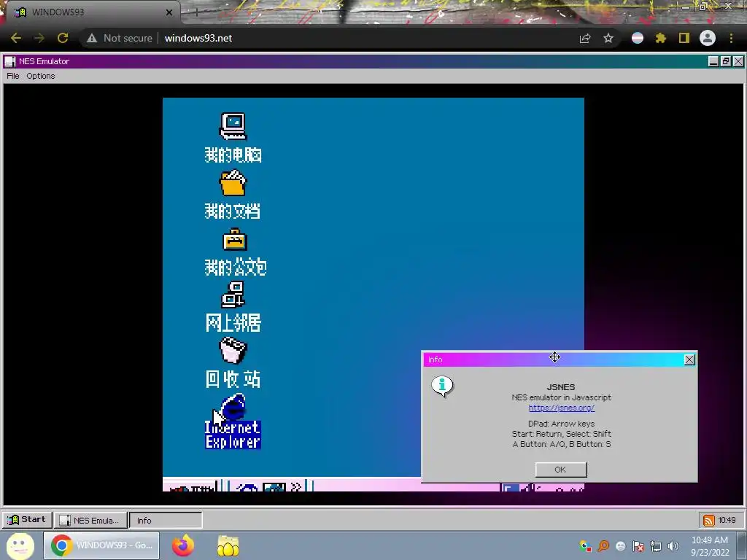Select the Recycle Bin (回收站) icon

pos(233,350)
